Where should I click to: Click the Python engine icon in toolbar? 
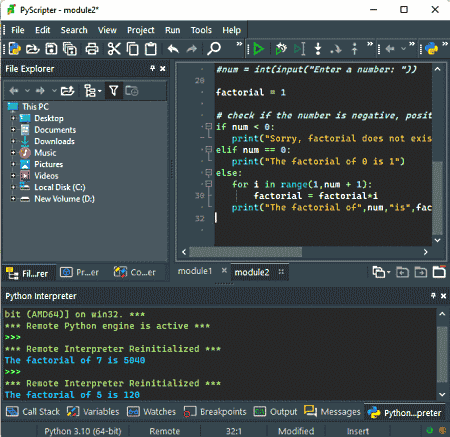[x=431, y=49]
